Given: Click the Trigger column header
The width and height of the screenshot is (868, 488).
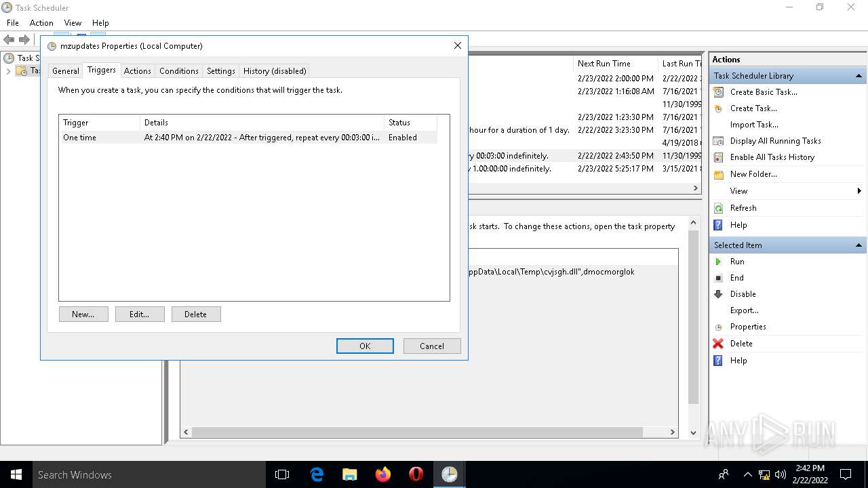Looking at the screenshot, I should (x=100, y=123).
